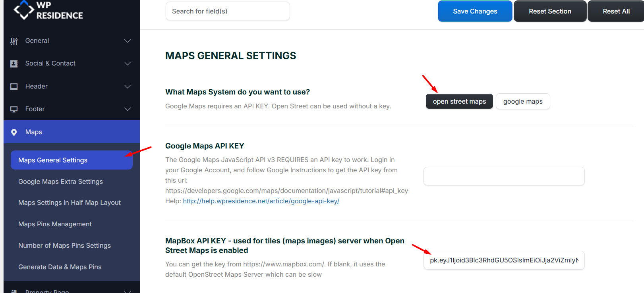
Task: Open the google-api-key help link
Action: click(261, 201)
